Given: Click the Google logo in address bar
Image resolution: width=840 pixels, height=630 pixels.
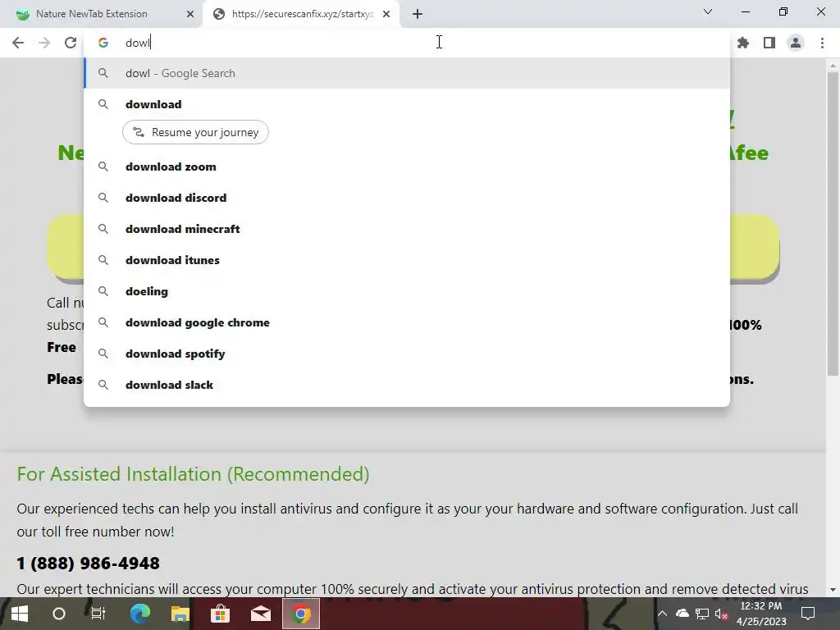Looking at the screenshot, I should pos(103,43).
